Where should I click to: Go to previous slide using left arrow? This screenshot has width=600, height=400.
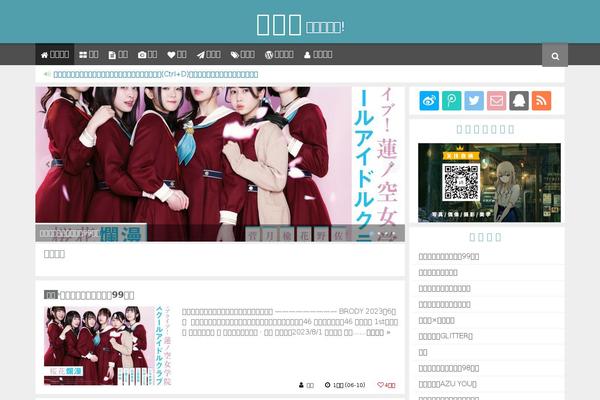48,164
